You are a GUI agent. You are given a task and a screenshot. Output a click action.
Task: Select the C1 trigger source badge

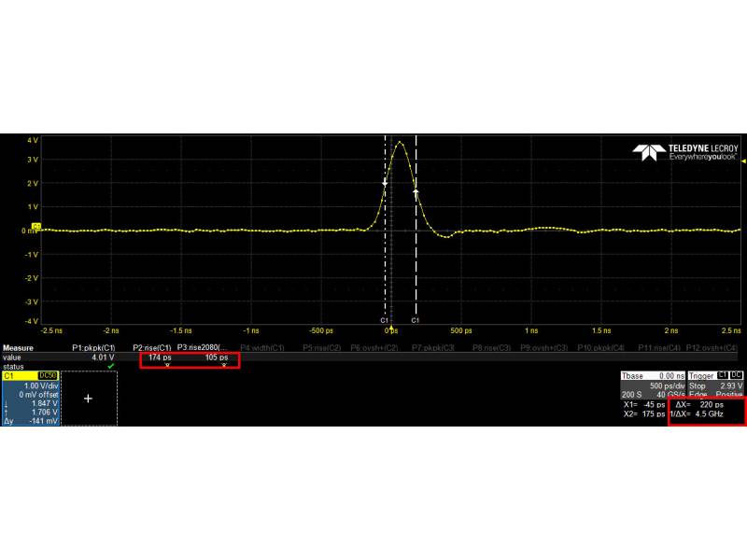721,375
